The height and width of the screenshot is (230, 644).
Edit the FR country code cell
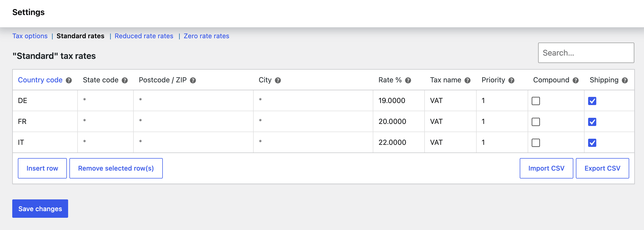click(x=45, y=121)
